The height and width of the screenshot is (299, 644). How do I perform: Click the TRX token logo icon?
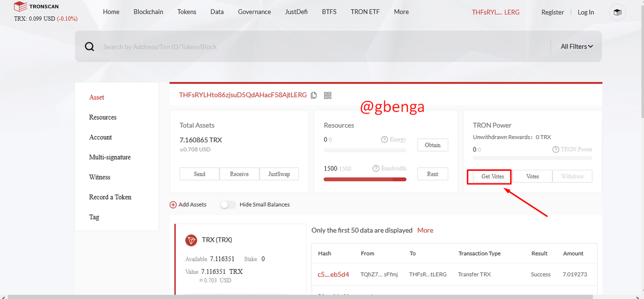click(x=191, y=240)
